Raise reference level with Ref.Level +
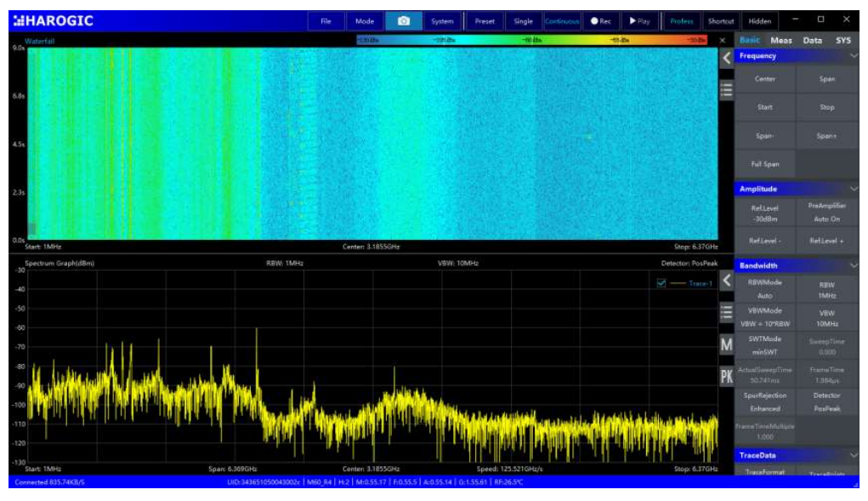This screenshot has width=868, height=501. pyautogui.click(x=827, y=241)
